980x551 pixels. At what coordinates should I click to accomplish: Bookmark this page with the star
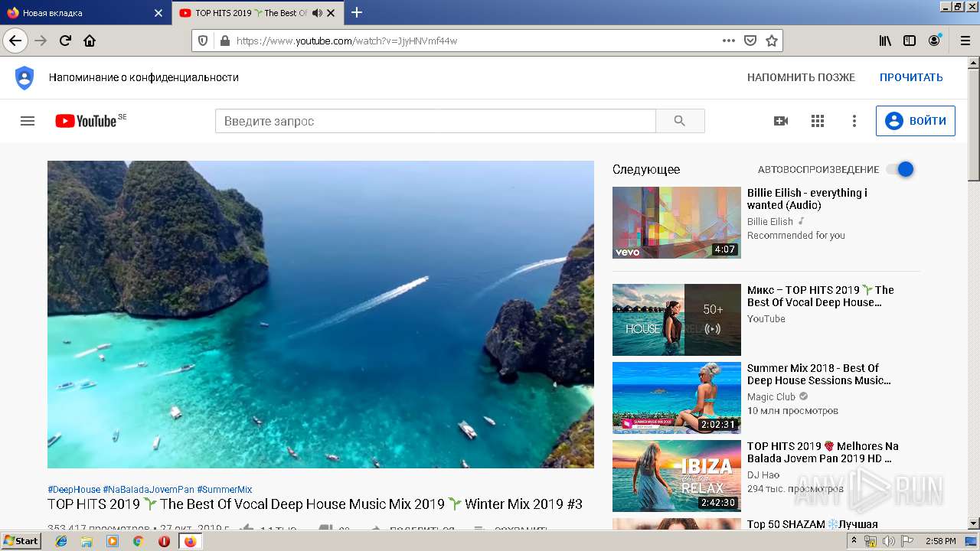click(771, 41)
